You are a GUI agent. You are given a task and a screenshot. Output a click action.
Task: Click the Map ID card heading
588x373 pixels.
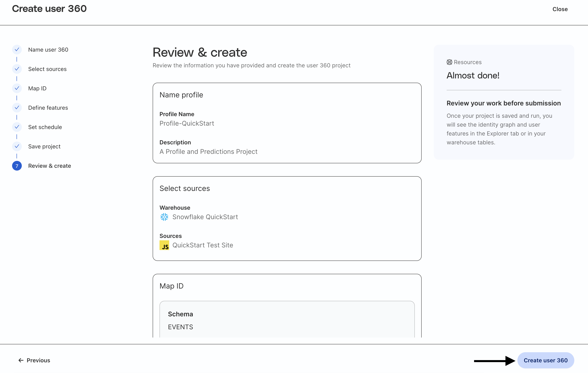tap(171, 286)
